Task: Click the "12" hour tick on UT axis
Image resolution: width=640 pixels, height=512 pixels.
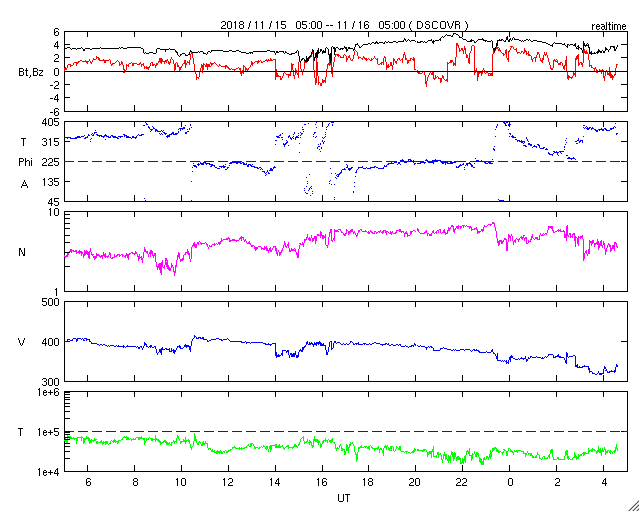Action: (228, 482)
